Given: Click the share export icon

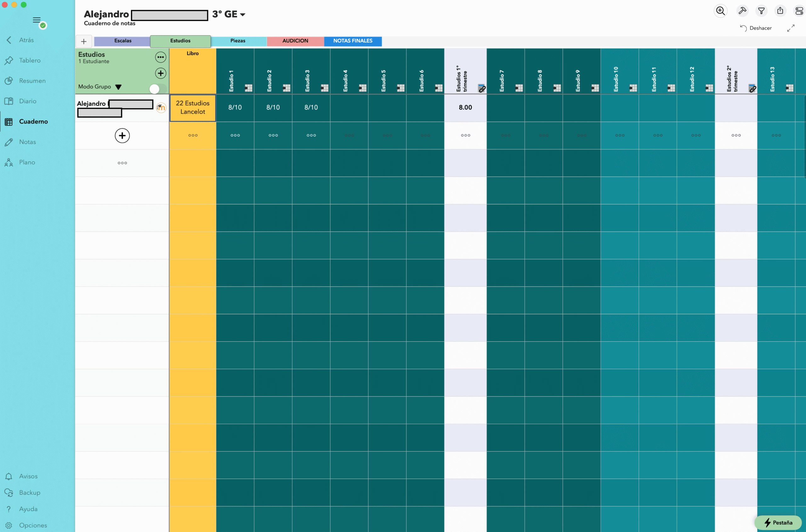Looking at the screenshot, I should (780, 11).
